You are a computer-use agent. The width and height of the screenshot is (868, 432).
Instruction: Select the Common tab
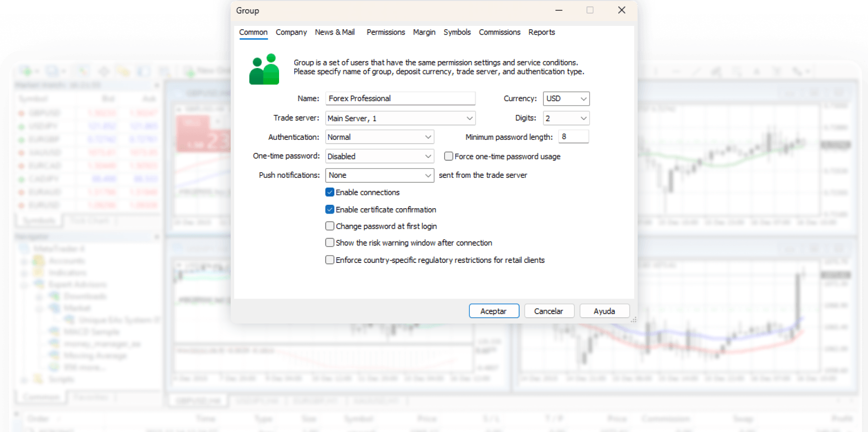coord(253,32)
